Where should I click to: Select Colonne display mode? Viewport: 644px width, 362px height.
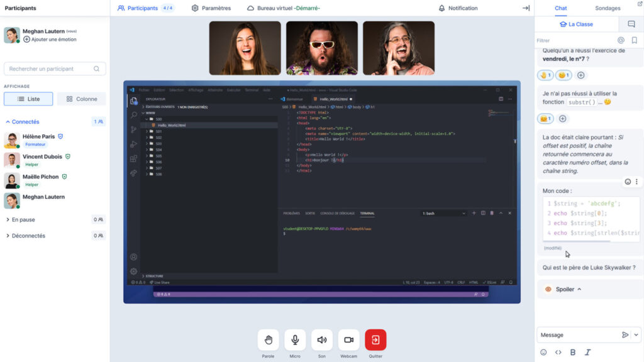pos(81,99)
